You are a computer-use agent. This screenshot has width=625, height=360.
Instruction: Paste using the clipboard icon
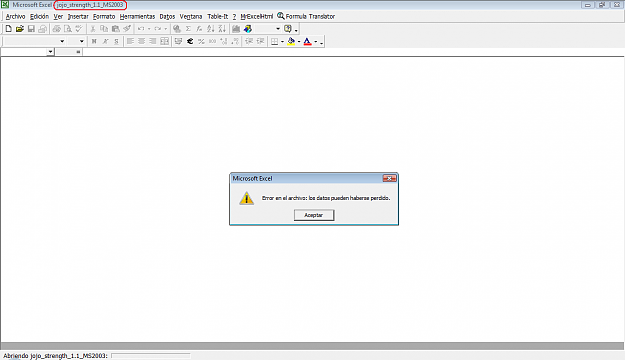116,29
